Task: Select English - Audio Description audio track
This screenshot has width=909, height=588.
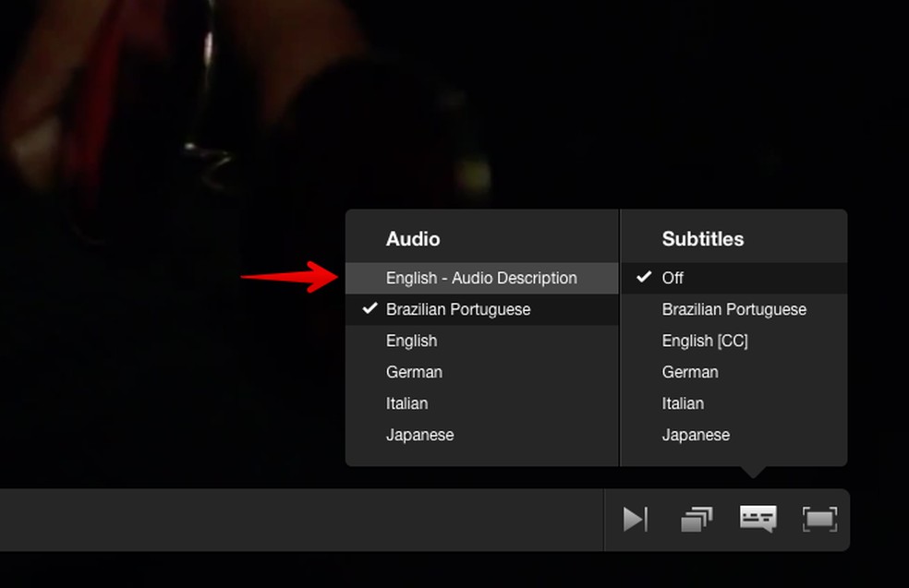Action: 481,278
